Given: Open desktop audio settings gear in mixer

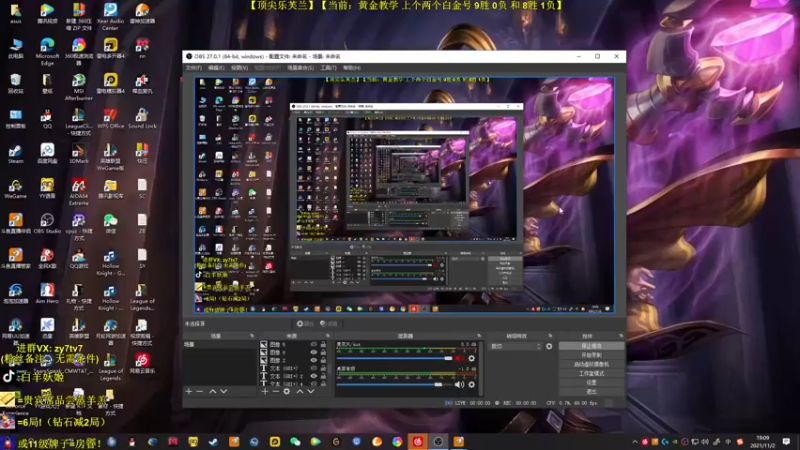Looking at the screenshot, I should tap(471, 385).
